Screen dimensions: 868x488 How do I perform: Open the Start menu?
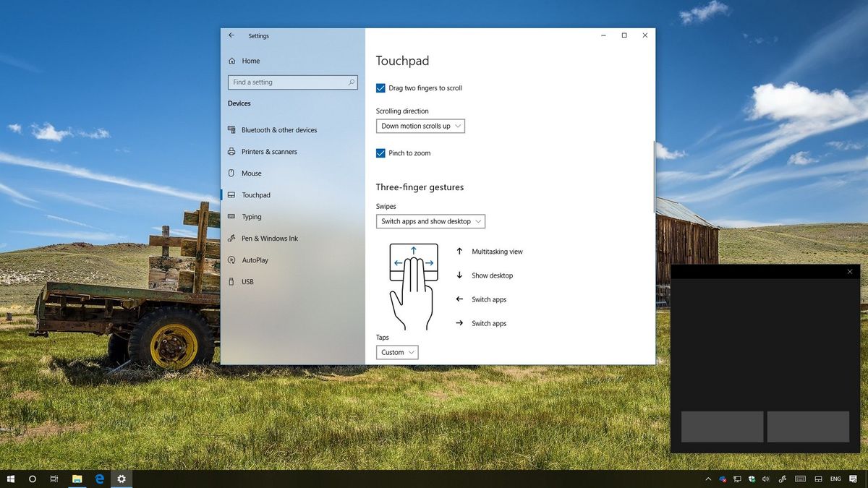[x=10, y=479]
